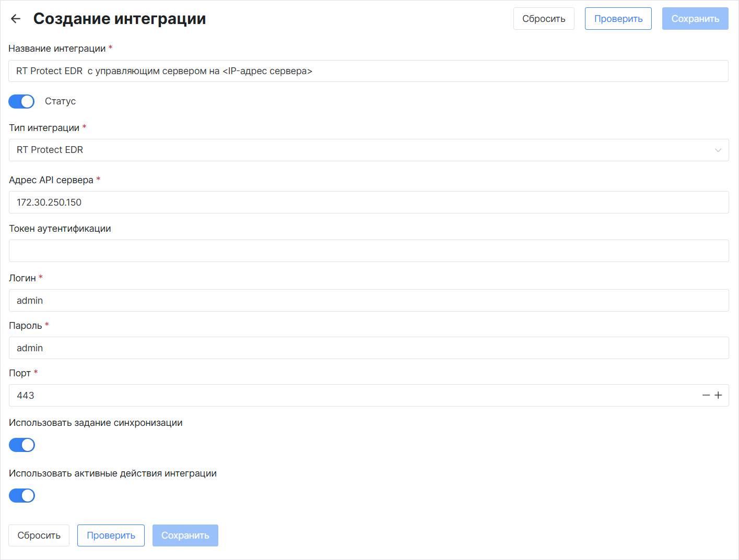Click top Сохранить button

point(695,19)
